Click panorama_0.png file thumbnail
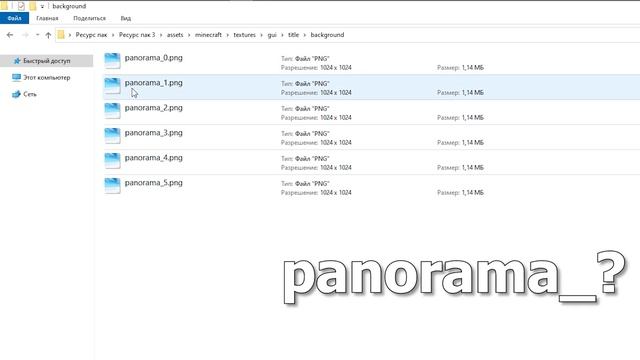This screenshot has width=640, height=360. pyautogui.click(x=112, y=61)
